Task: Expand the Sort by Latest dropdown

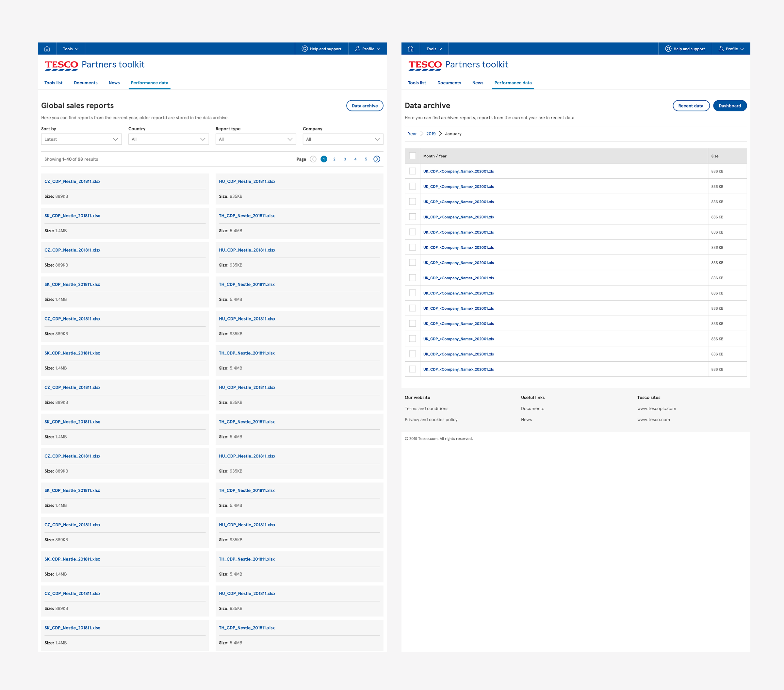Action: point(81,139)
